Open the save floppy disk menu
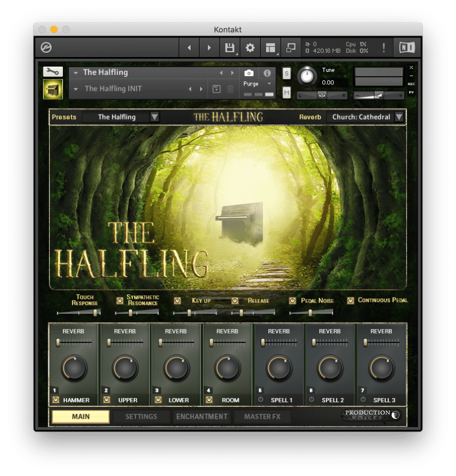456x476 pixels. point(230,48)
